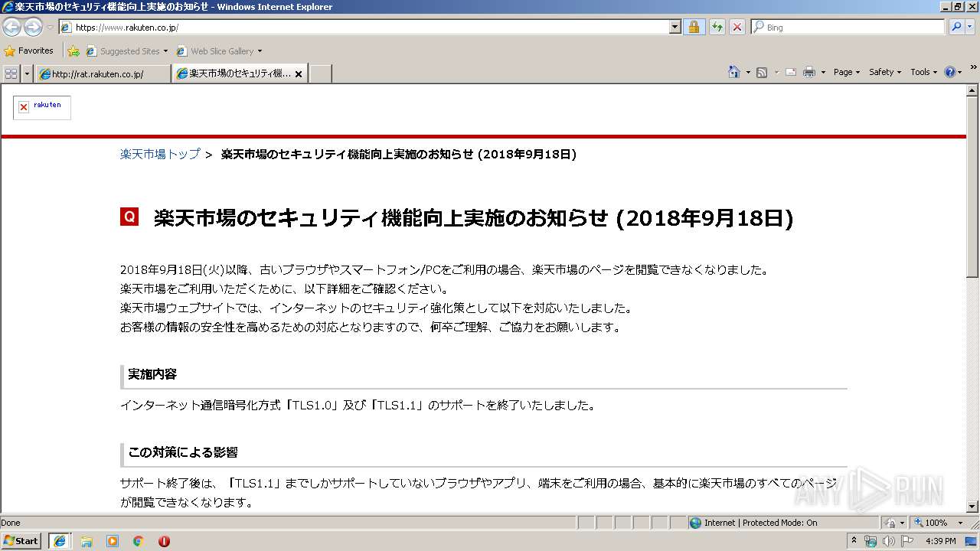Change zoom level at 100% control

pos(939,523)
